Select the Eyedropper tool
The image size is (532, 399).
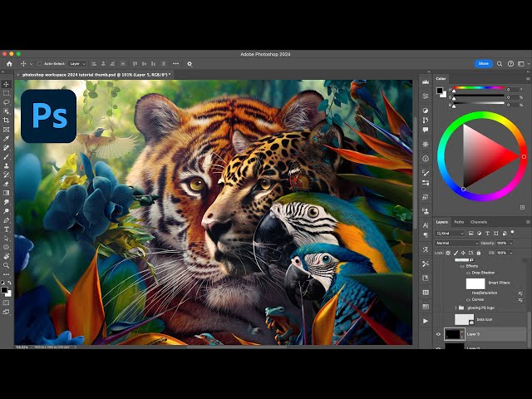point(7,138)
